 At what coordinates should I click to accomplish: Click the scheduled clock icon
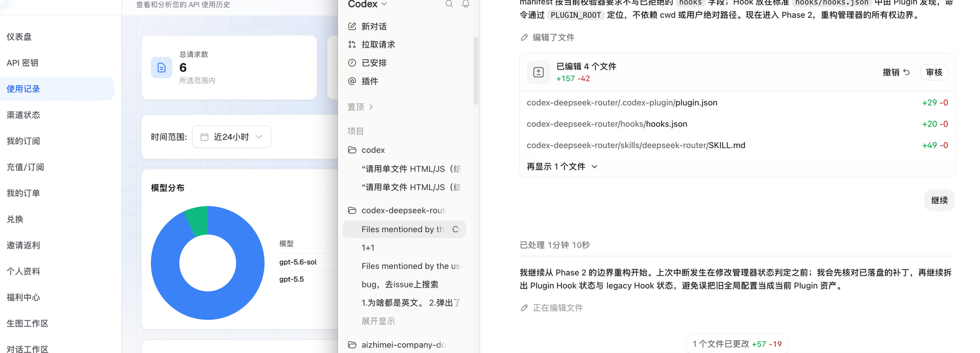(352, 63)
